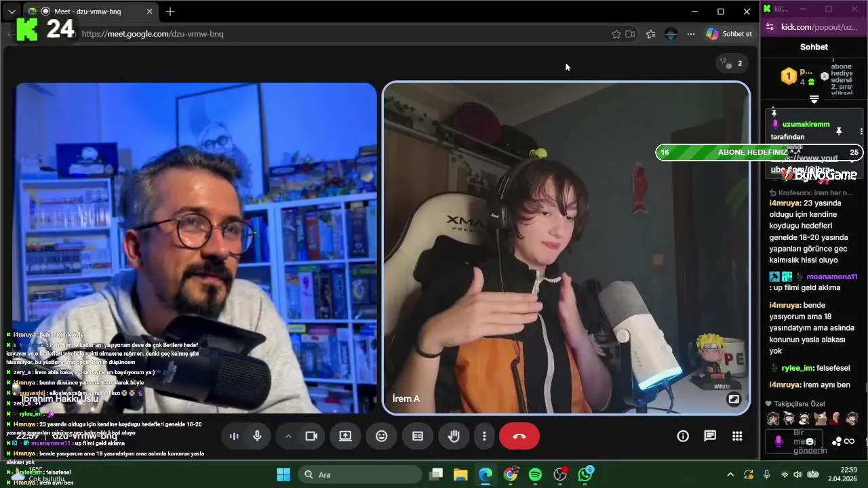
Task: Open audio level indicator beside Meet mic
Action: [x=235, y=436]
